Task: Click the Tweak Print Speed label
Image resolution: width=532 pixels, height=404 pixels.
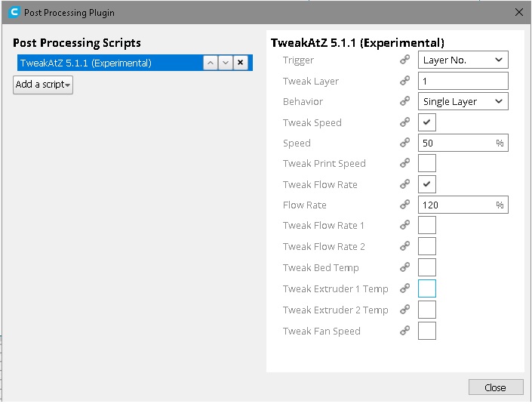Action: [x=324, y=164]
